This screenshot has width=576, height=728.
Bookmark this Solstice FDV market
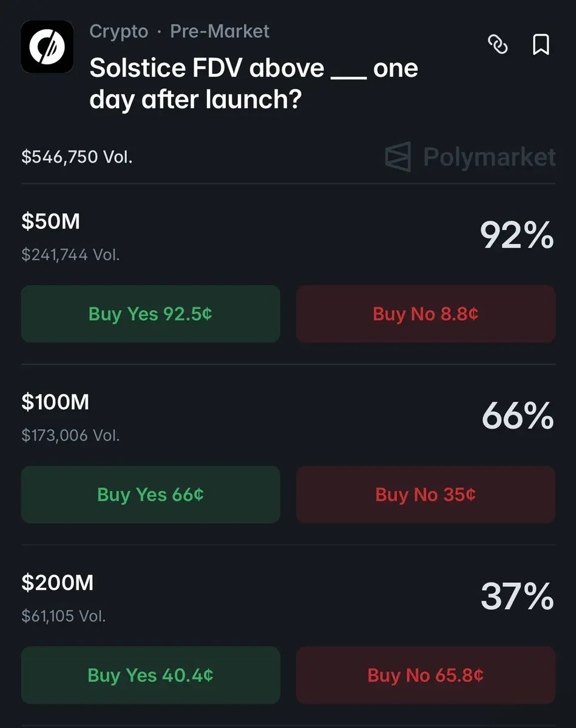(540, 44)
